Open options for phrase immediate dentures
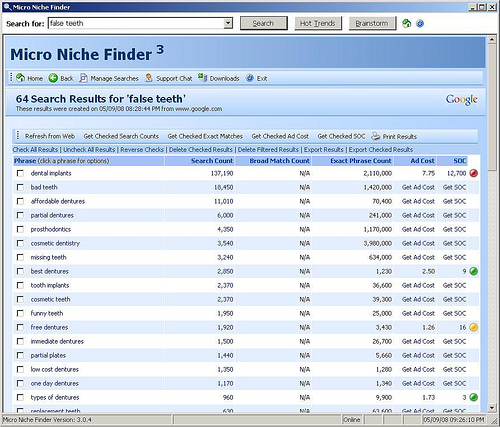This screenshot has width=500, height=427. point(57,341)
